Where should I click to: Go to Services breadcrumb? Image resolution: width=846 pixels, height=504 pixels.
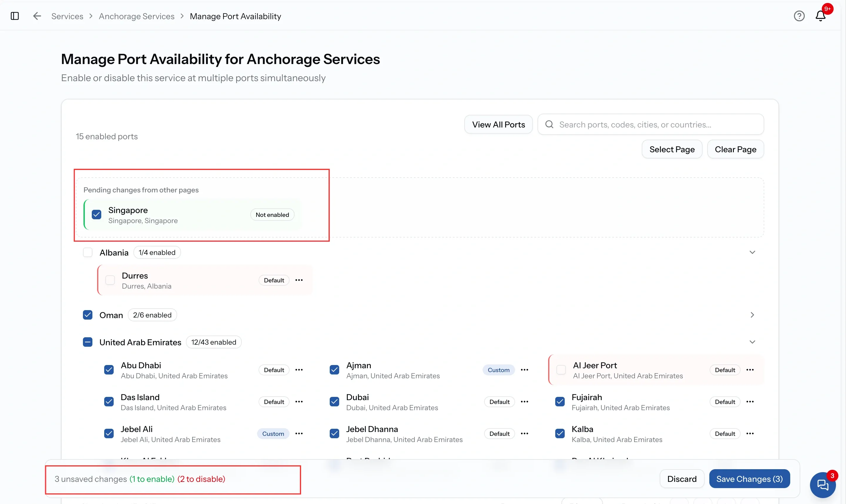pyautogui.click(x=67, y=16)
